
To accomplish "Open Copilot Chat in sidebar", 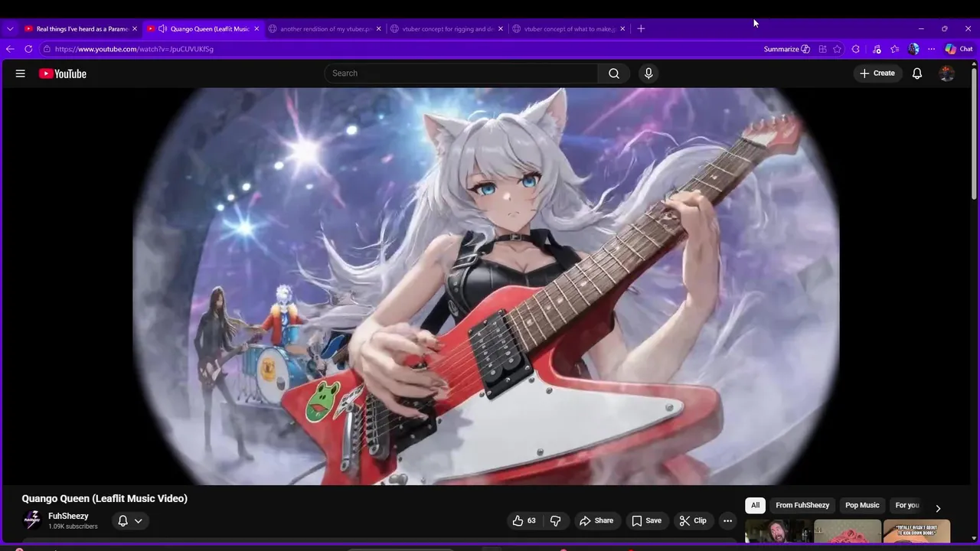I will [x=959, y=49].
